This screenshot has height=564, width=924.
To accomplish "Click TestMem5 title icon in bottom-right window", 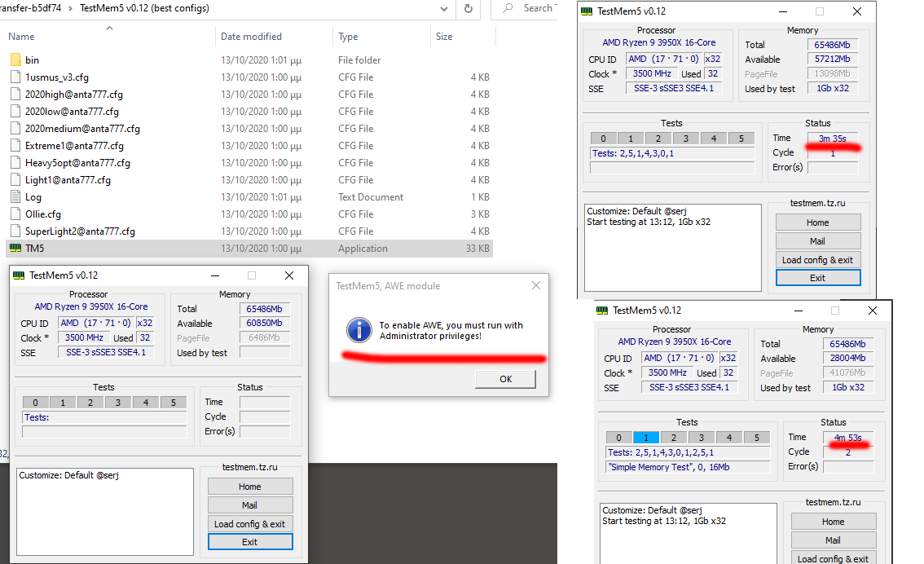I will click(x=602, y=310).
